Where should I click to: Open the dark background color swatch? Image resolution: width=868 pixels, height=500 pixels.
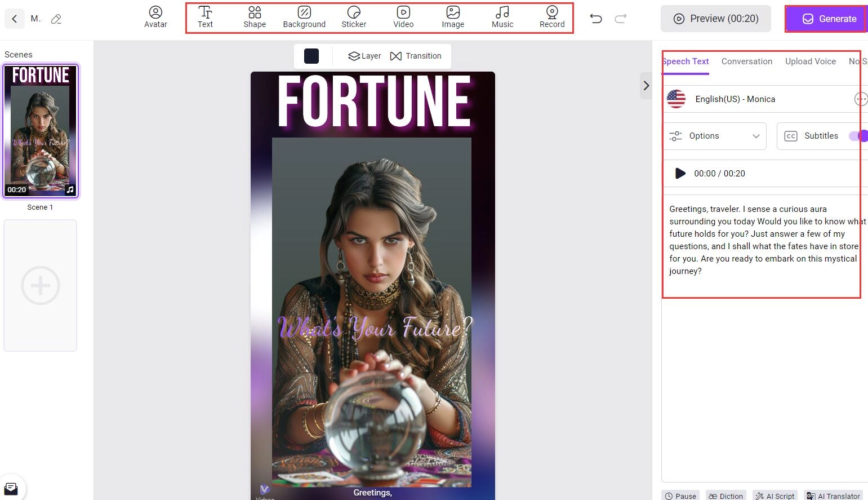pos(311,56)
